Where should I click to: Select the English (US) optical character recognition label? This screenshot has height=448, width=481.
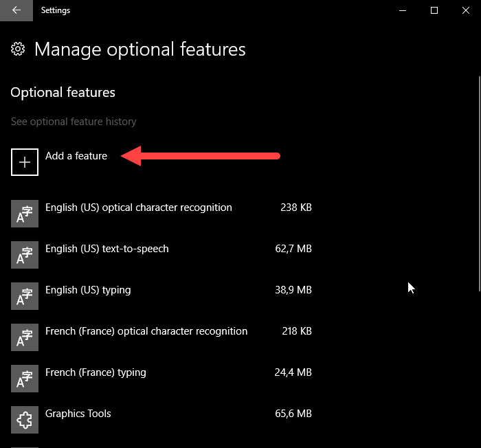138,208
